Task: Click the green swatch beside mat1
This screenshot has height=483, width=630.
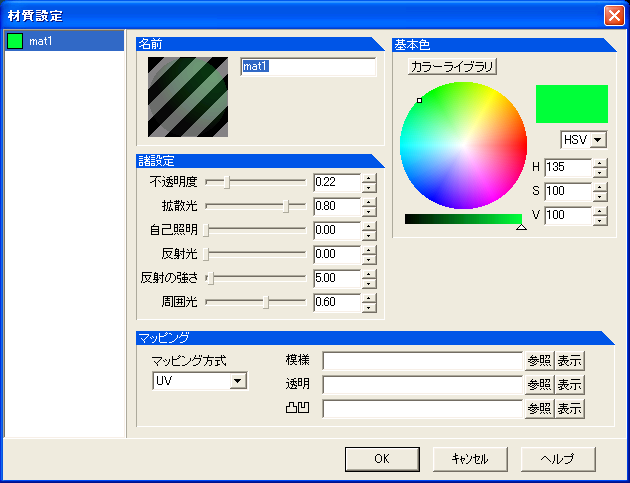Action: [x=15, y=41]
